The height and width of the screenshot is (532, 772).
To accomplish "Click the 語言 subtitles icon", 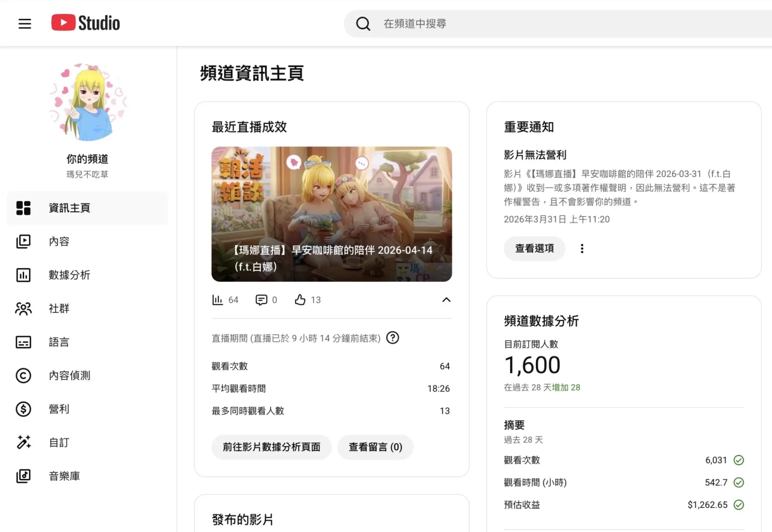I will point(23,342).
